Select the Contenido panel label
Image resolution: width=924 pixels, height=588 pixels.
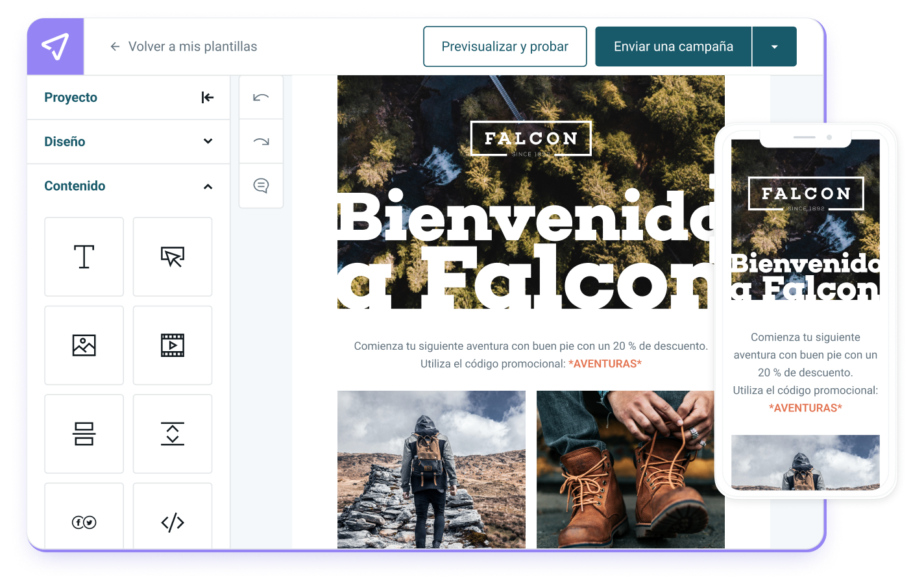(x=75, y=186)
